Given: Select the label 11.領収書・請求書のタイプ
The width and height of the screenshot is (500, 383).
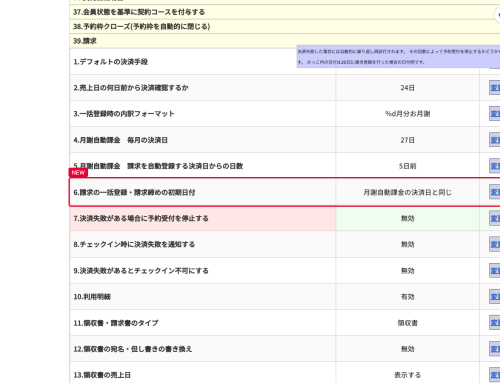Looking at the screenshot, I should coord(116,323).
